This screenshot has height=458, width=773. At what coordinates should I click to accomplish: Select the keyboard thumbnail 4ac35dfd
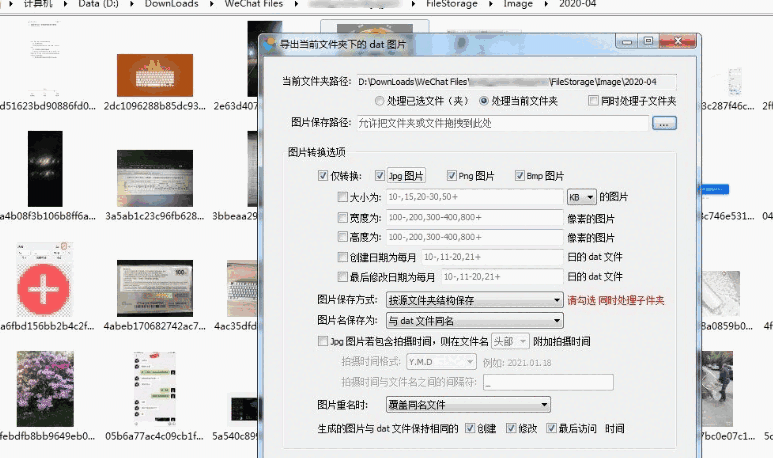click(x=242, y=288)
